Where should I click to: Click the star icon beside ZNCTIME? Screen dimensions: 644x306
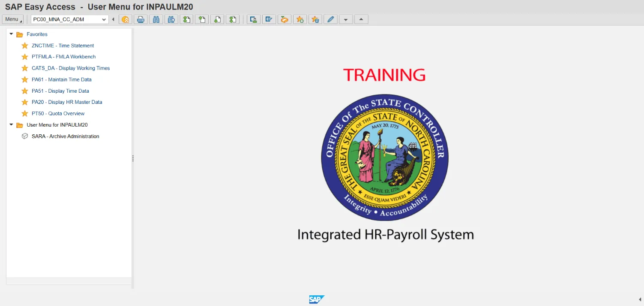click(x=25, y=45)
